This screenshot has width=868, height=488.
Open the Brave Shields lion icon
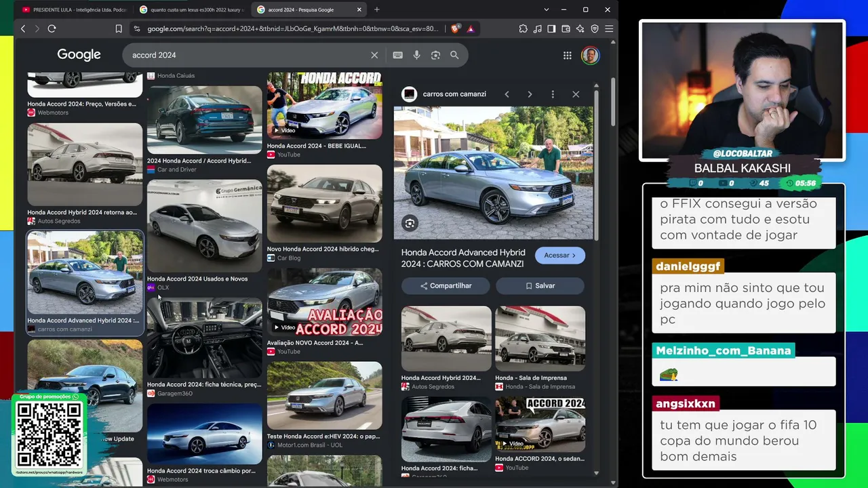(x=455, y=28)
